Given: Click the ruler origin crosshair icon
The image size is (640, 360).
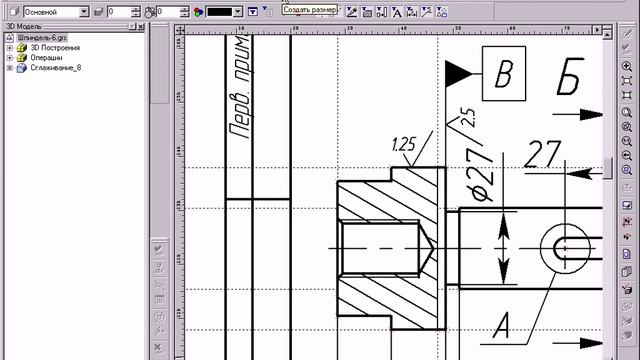Looking at the screenshot, I should click(x=180, y=30).
